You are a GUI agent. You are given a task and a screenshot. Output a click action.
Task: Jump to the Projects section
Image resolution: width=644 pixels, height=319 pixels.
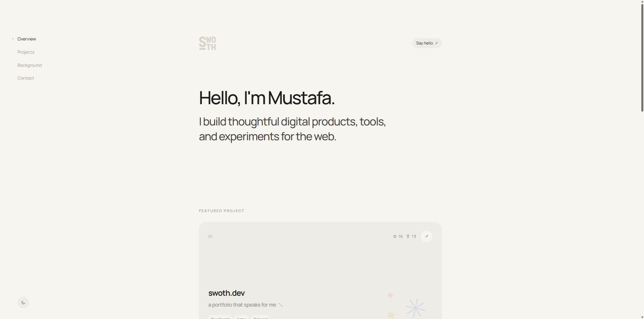[x=26, y=52]
